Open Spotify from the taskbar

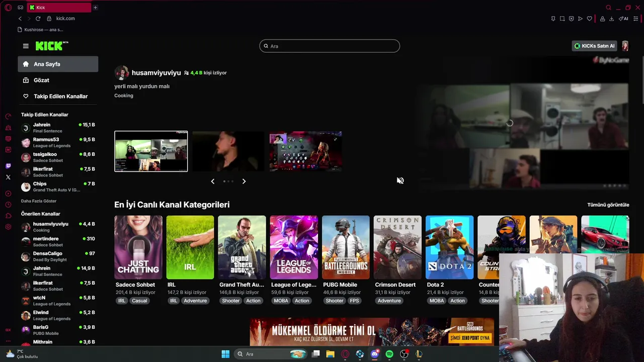coord(389,354)
